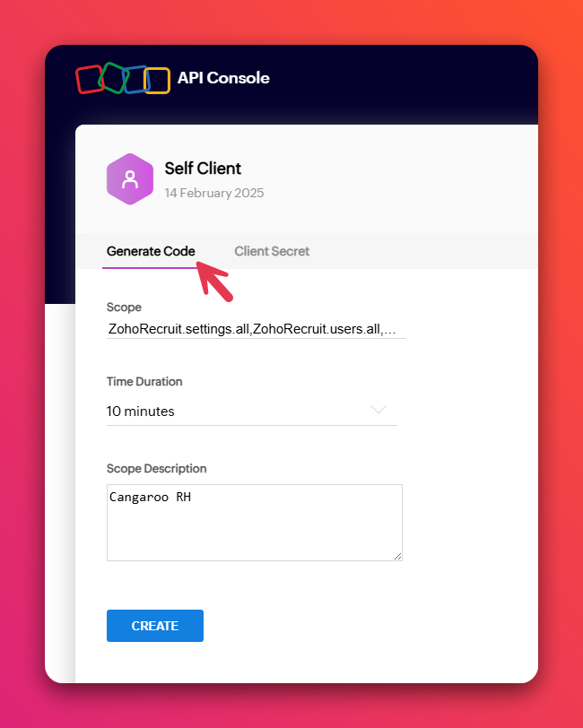Expand the Time Duration chevron arrow

[x=379, y=410]
